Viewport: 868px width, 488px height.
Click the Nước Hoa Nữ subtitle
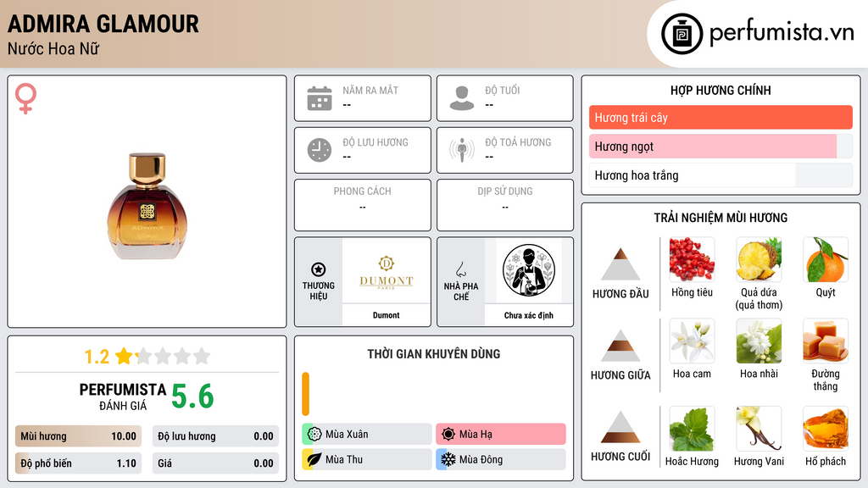(53, 48)
